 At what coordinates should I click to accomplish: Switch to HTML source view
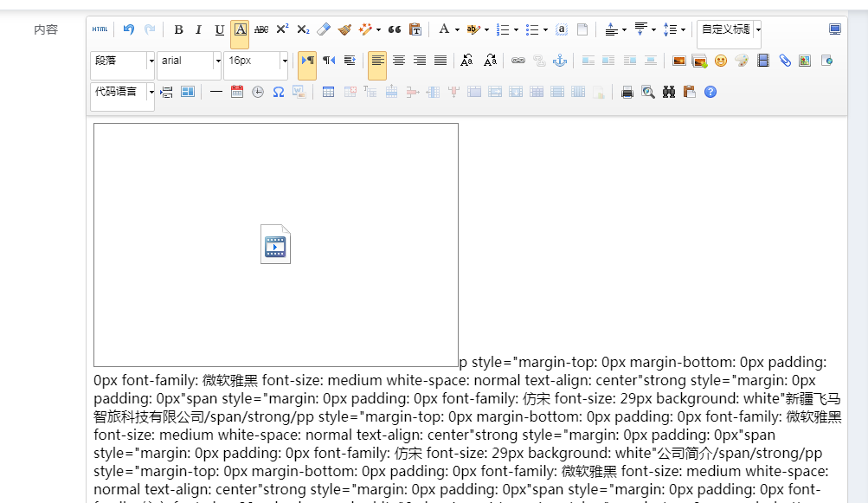100,29
